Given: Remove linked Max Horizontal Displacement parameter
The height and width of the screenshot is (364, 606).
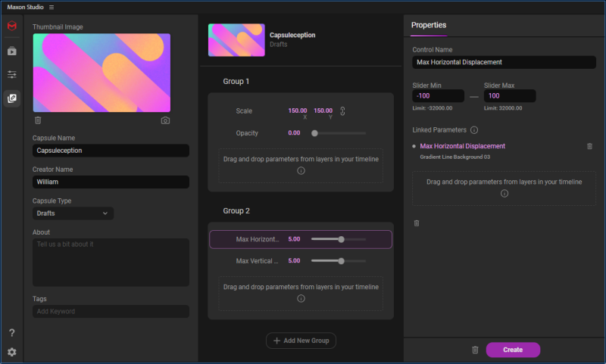Looking at the screenshot, I should (x=590, y=146).
